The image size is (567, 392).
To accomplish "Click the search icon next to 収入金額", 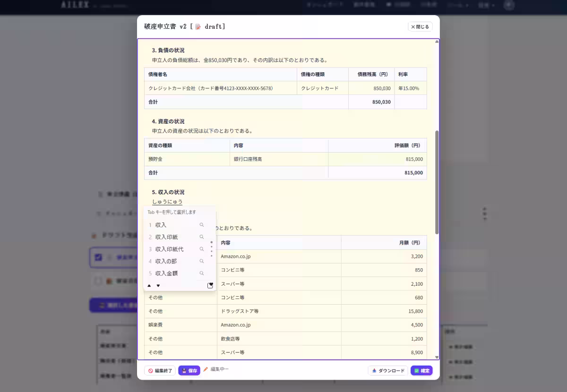I will [x=202, y=273].
